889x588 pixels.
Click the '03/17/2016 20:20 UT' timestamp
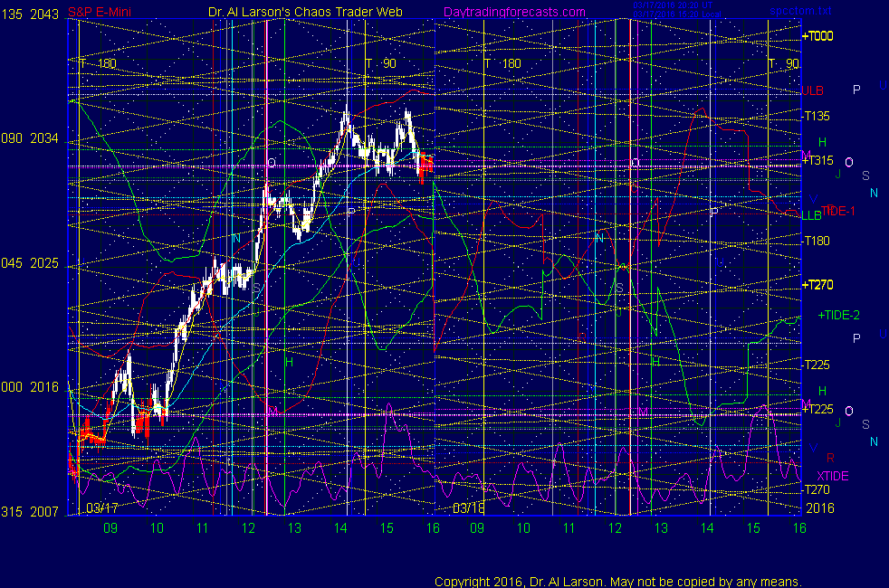(x=673, y=5)
